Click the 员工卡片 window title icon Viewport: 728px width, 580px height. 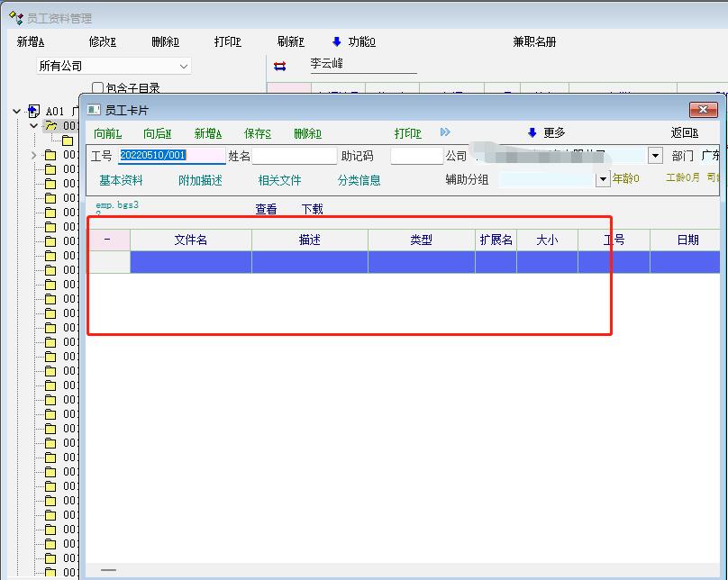tap(94, 110)
